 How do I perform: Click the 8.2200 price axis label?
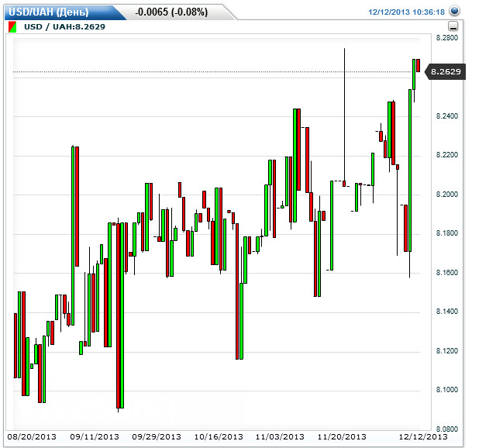(447, 155)
